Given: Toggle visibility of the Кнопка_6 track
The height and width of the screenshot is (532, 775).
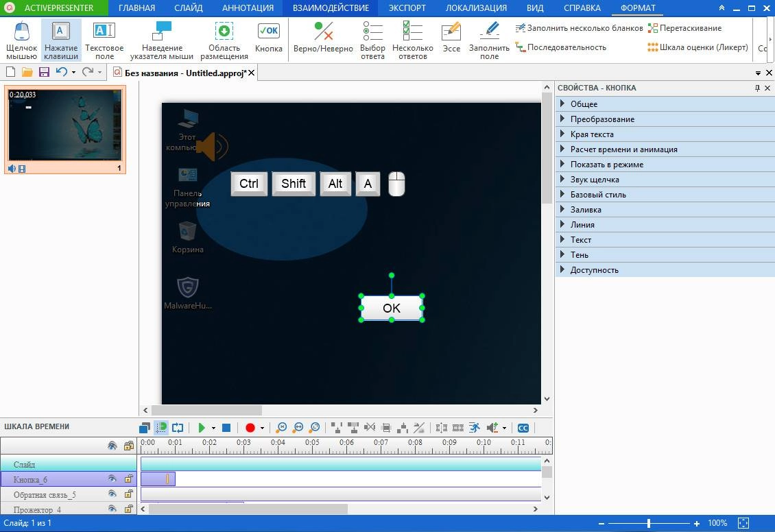Looking at the screenshot, I should coord(112,479).
